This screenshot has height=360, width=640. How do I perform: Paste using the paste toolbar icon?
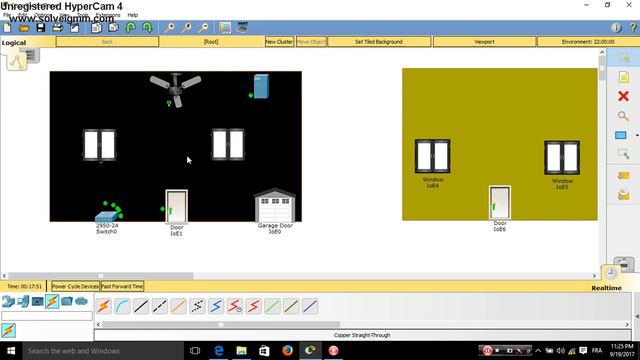(x=113, y=28)
